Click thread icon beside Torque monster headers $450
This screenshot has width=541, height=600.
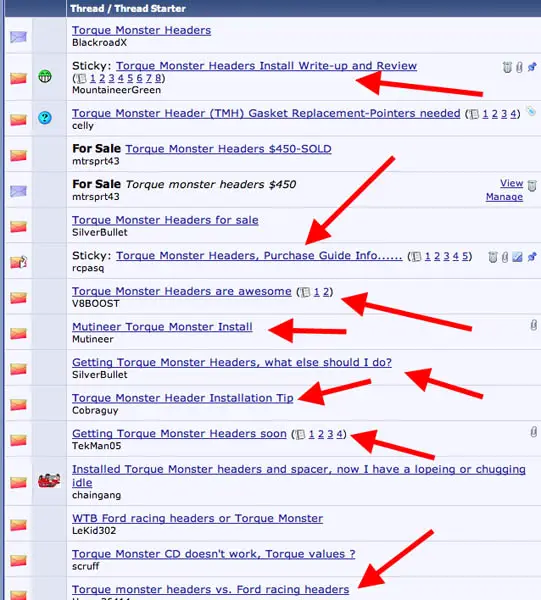pyautogui.click(x=18, y=191)
